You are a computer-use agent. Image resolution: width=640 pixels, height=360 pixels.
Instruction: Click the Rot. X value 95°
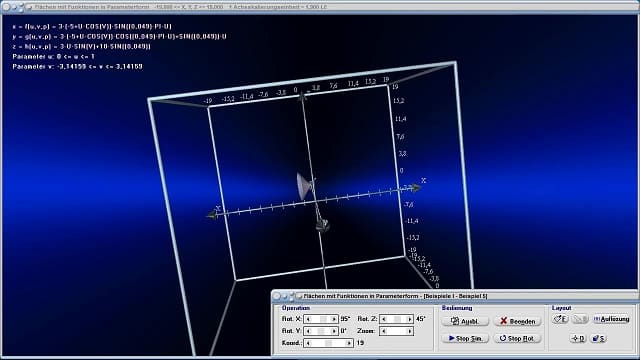(345, 319)
